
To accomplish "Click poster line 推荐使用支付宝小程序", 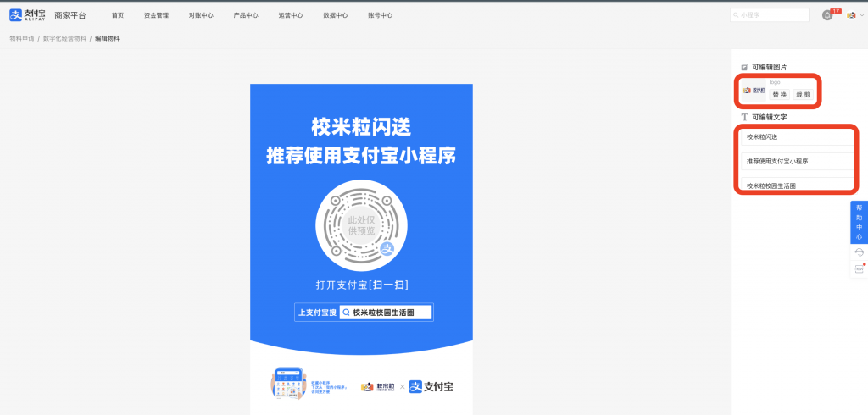I will (361, 156).
